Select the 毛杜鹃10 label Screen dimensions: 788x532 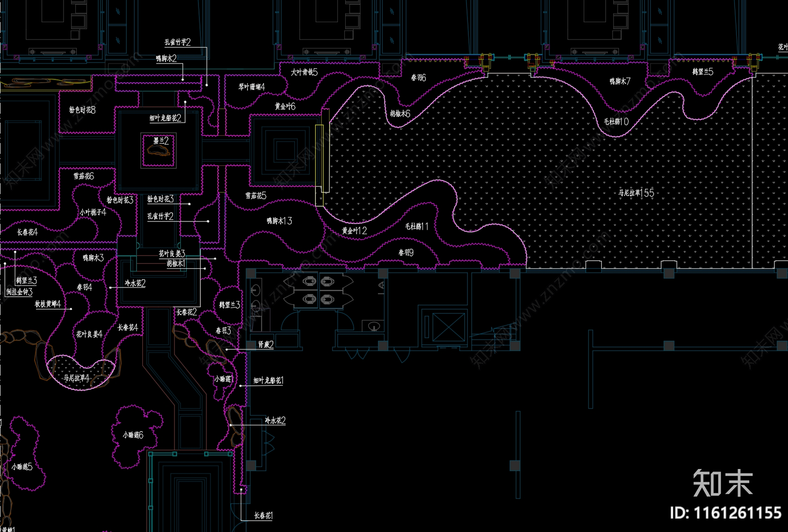[616, 122]
